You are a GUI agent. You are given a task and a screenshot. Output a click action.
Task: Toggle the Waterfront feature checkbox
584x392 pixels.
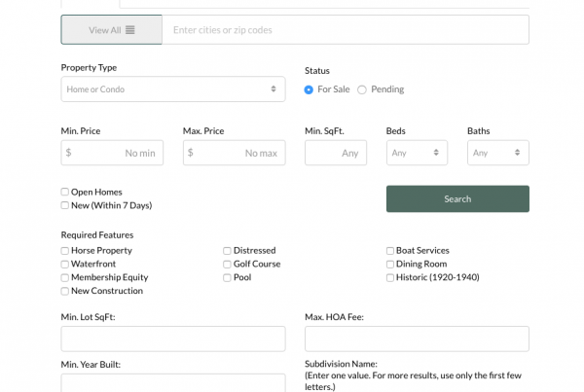[x=65, y=265]
